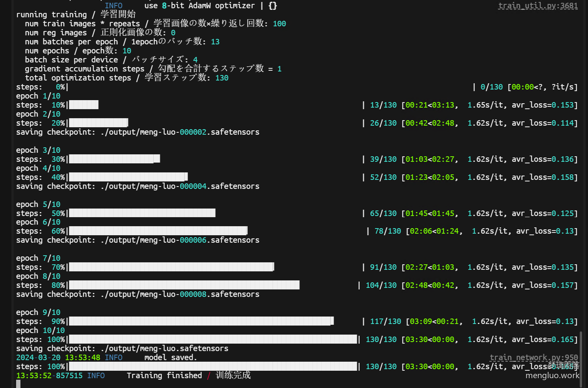Click the 'epoch 4/10' line
This screenshot has height=388, width=588.
[38, 168]
